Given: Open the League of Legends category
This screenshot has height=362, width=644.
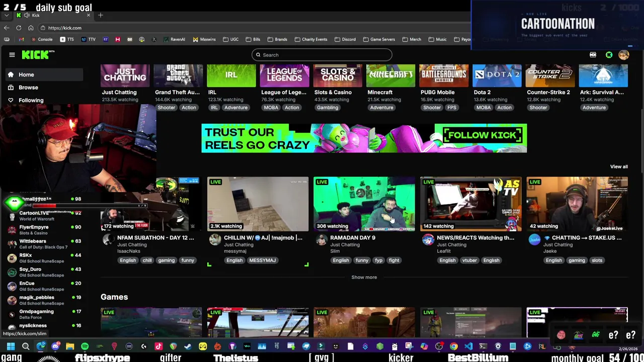Looking at the screenshot, I should 284,75.
